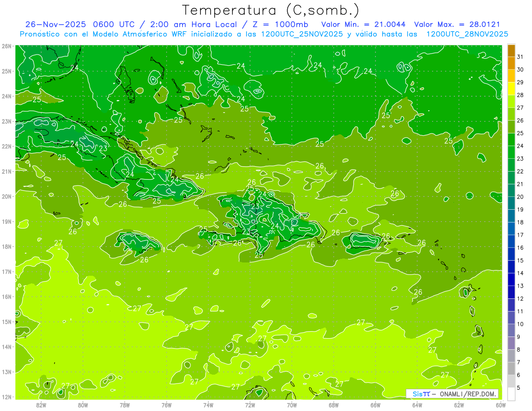Click the 74W longitude axis label
The width and height of the screenshot is (532, 411).
(208, 404)
